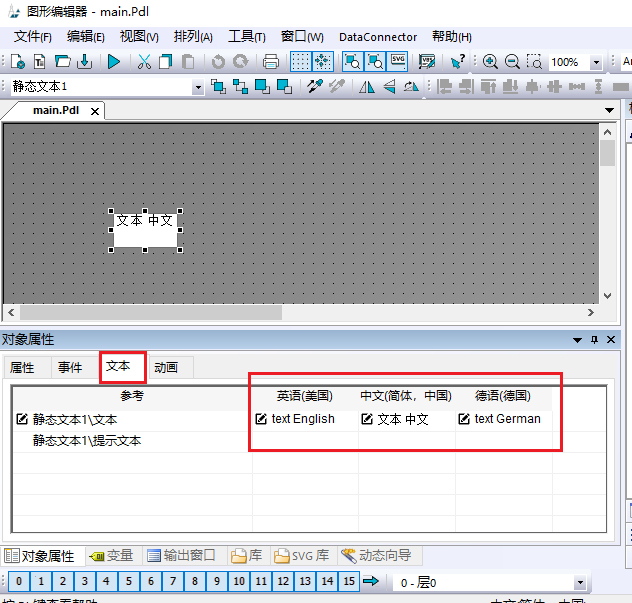Toggle the SVG toolbar button
Image resolution: width=632 pixels, height=603 pixels.
click(x=398, y=62)
